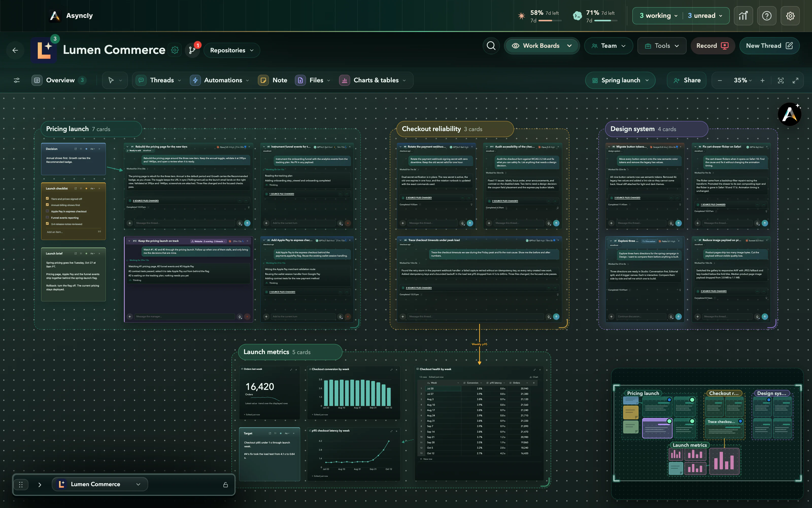The width and height of the screenshot is (812, 508).
Task: Open Lumen Commerce project settings gear
Action: point(175,50)
